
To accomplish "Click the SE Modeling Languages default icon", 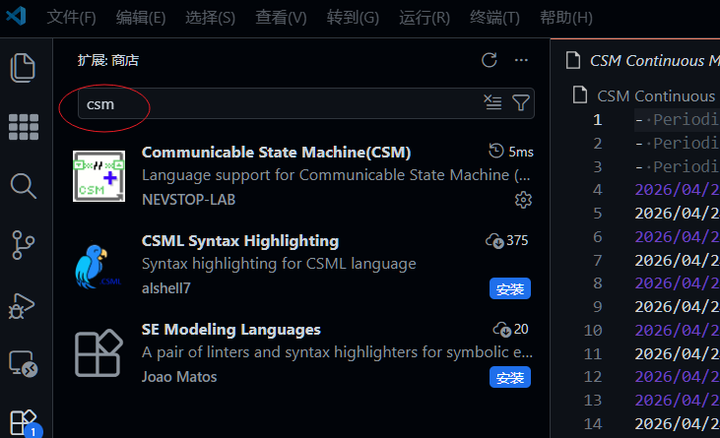I will (x=98, y=353).
